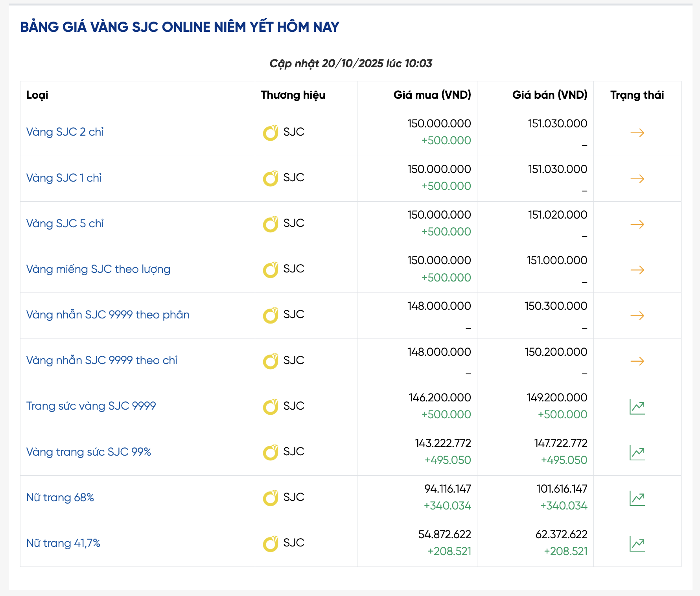Open the Vàng SJC 2 chỉ link
700x596 pixels.
65,132
